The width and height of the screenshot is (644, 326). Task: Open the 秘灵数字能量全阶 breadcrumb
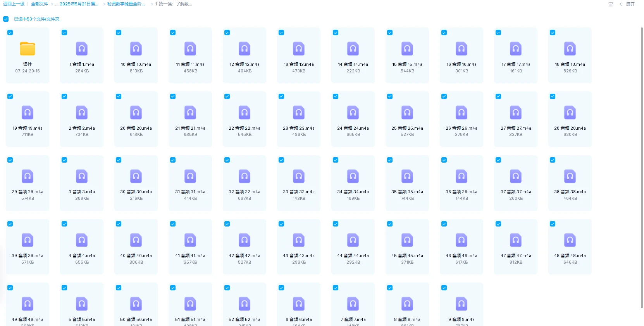point(126,4)
